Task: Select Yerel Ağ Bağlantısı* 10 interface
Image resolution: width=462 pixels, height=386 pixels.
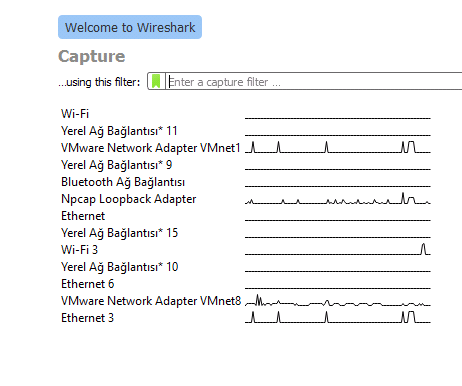Action: 119,267
